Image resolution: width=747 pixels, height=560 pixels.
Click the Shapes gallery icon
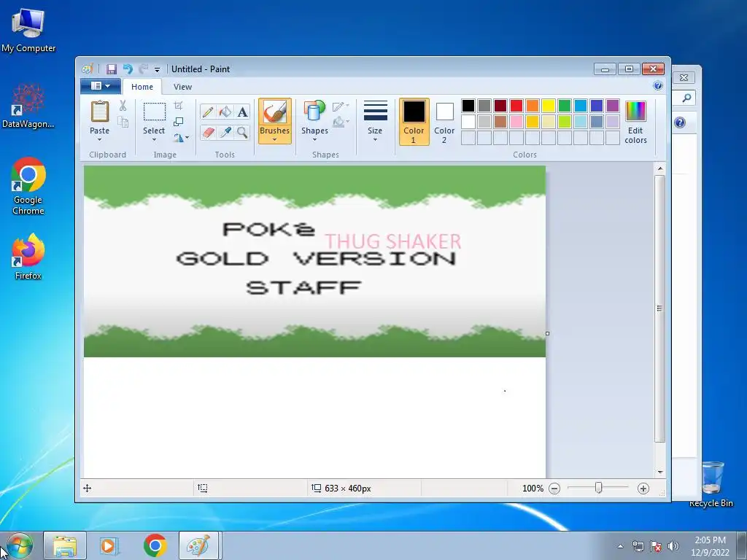pos(314,112)
